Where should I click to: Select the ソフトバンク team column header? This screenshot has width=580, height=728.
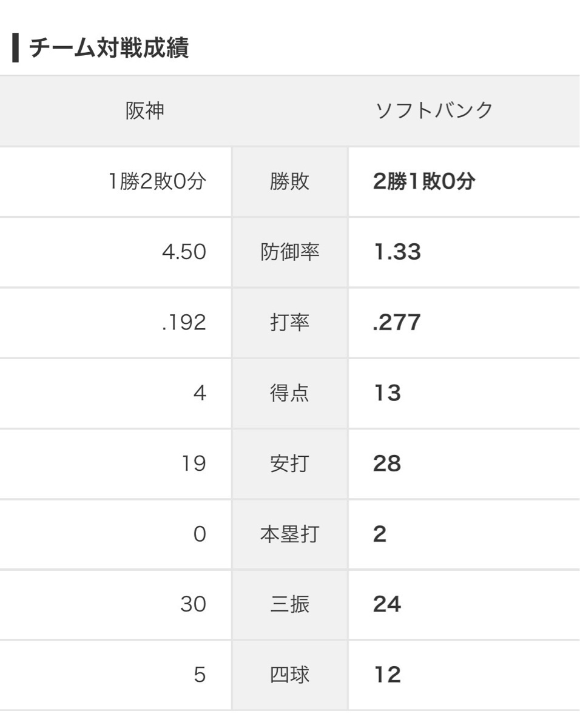(x=434, y=110)
